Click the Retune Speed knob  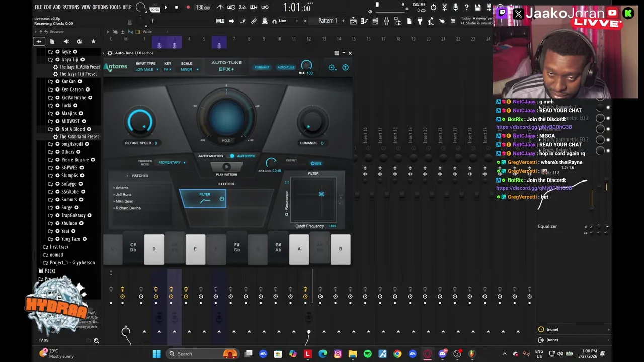[140, 122]
